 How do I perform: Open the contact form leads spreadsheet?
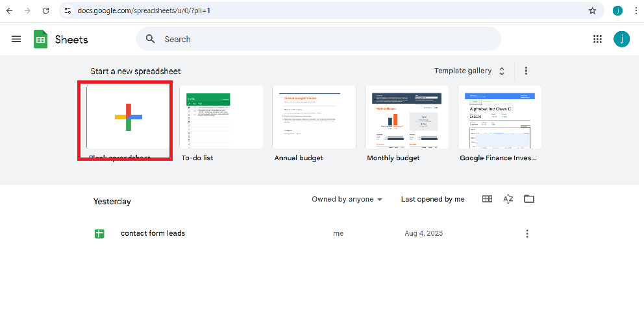(x=153, y=233)
